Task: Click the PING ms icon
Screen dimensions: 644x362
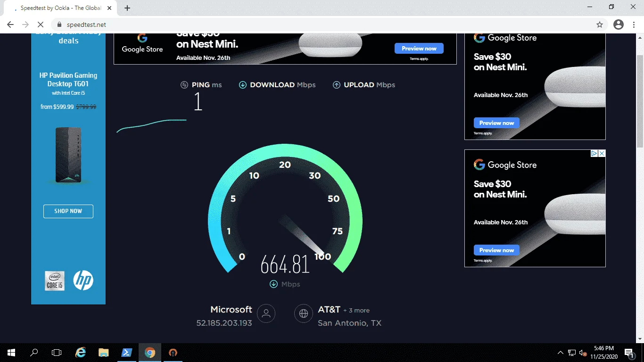Action: pyautogui.click(x=184, y=85)
